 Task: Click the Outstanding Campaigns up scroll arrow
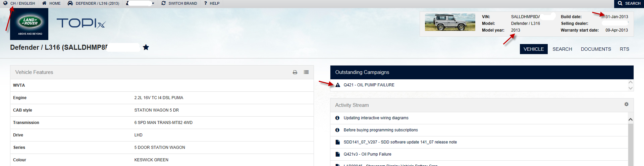coord(631,82)
